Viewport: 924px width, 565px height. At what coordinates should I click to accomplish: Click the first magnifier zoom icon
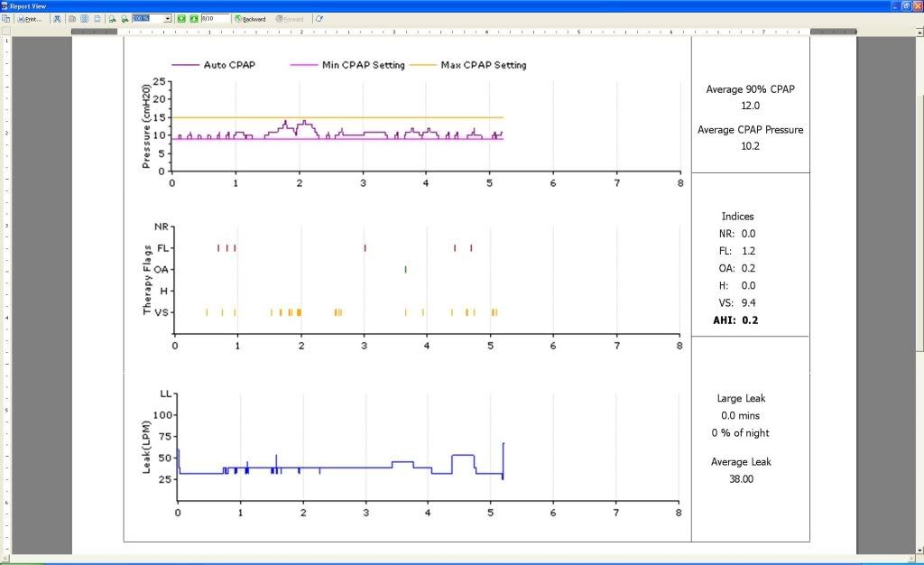pos(112,18)
